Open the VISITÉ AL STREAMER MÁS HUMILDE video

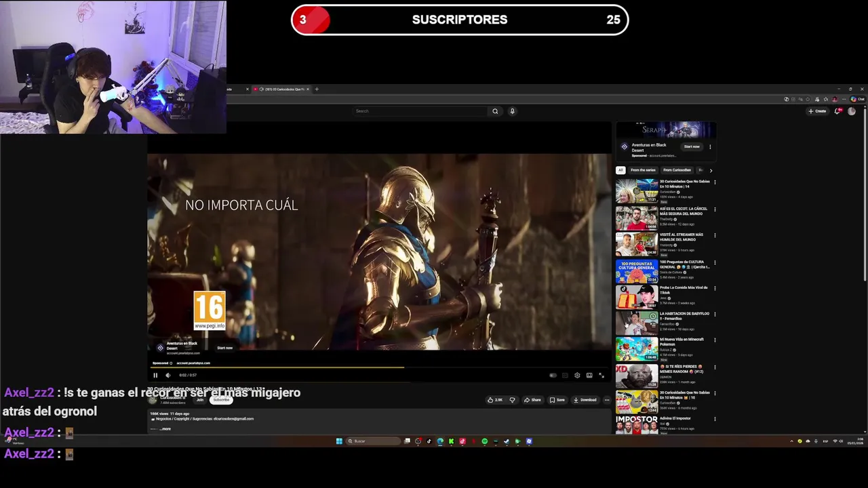tap(637, 244)
